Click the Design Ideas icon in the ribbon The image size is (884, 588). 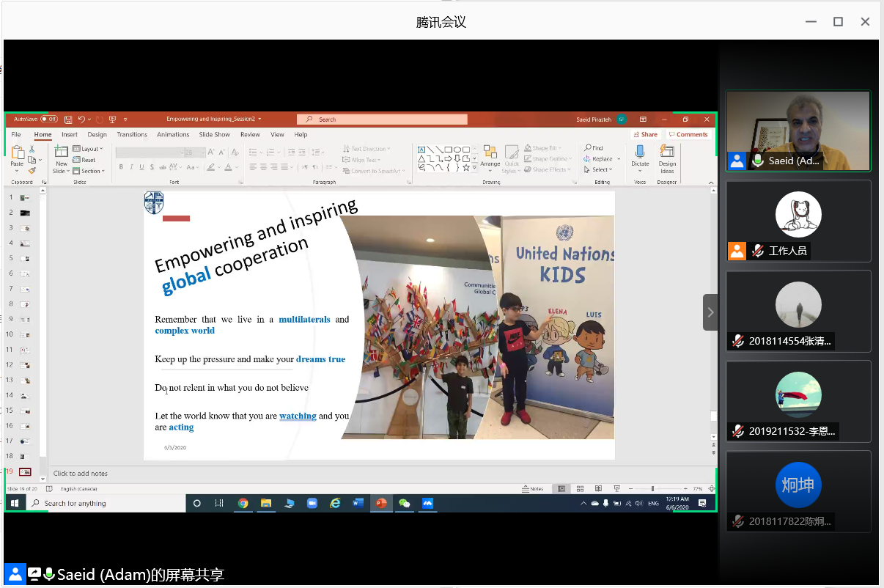click(666, 157)
